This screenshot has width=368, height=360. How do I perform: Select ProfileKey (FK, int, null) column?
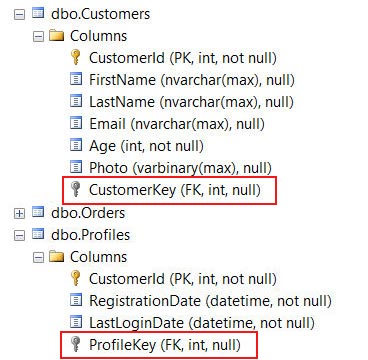point(165,345)
